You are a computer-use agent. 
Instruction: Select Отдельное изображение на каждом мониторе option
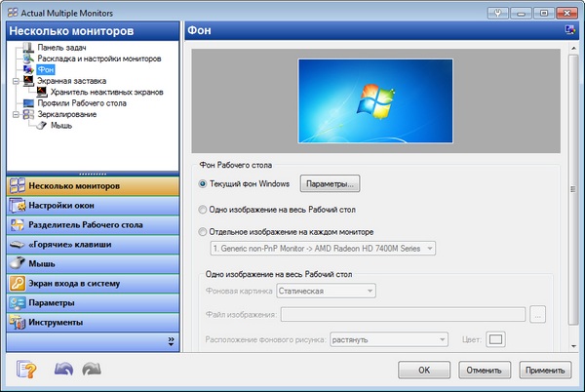coord(203,232)
